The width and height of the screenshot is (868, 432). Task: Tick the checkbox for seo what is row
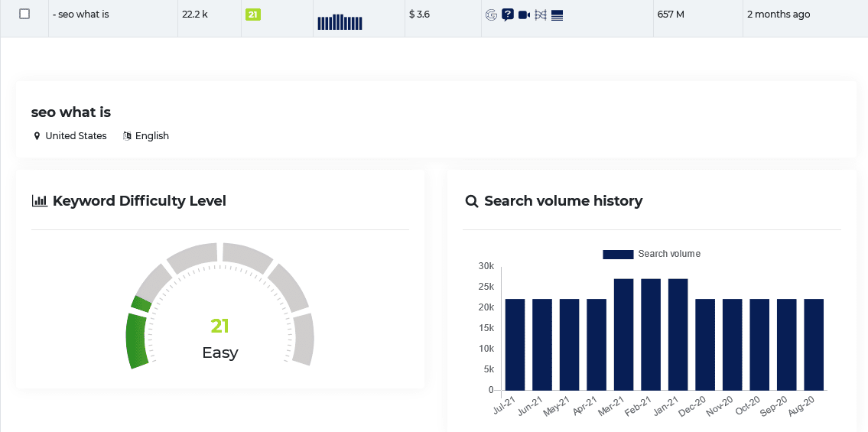(24, 15)
